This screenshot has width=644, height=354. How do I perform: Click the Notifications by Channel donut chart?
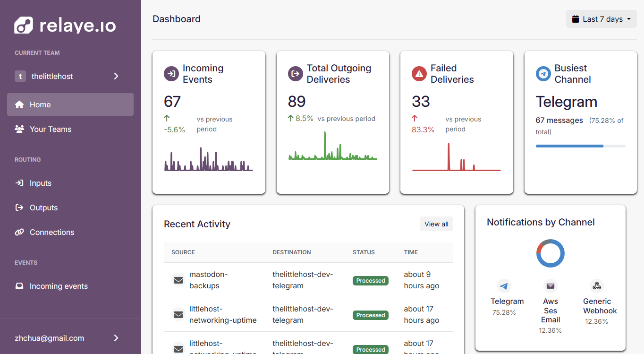pyautogui.click(x=551, y=253)
